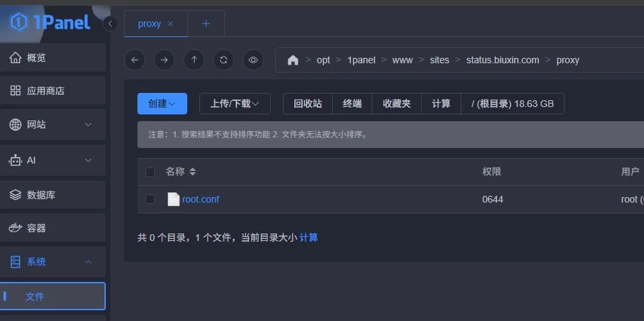
Task: Collapse the 系统 menu chevron
Action: click(88, 262)
